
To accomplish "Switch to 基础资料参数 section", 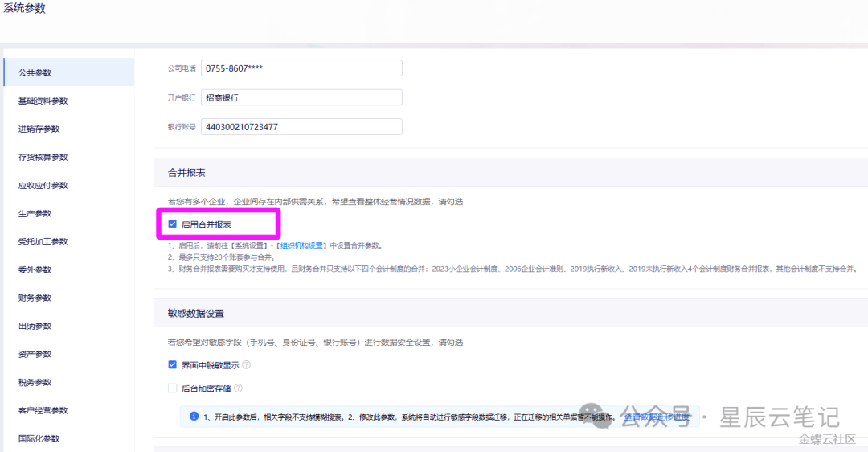I will [43, 101].
